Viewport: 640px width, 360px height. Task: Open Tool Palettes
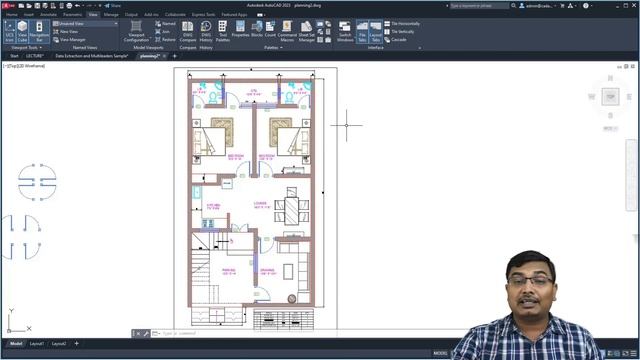(x=222, y=31)
